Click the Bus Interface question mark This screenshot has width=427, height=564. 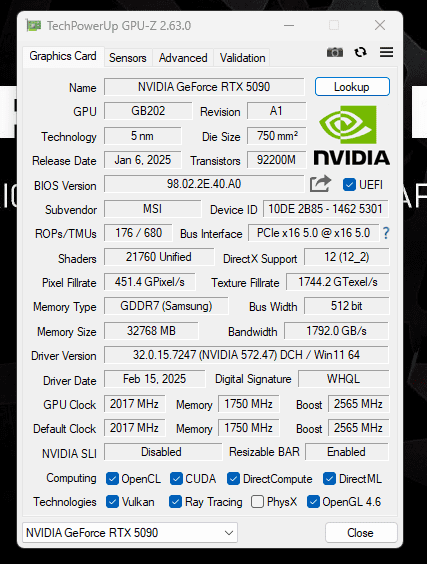click(386, 233)
